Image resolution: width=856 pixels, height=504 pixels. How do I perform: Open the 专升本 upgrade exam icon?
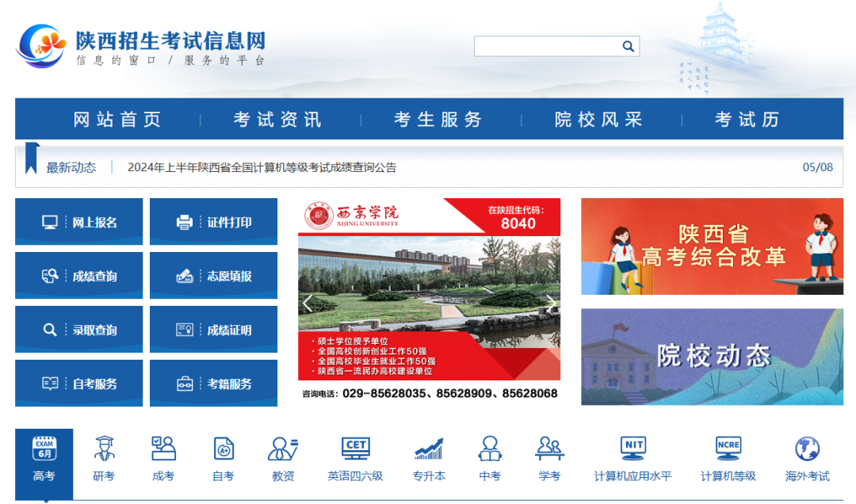tap(429, 456)
